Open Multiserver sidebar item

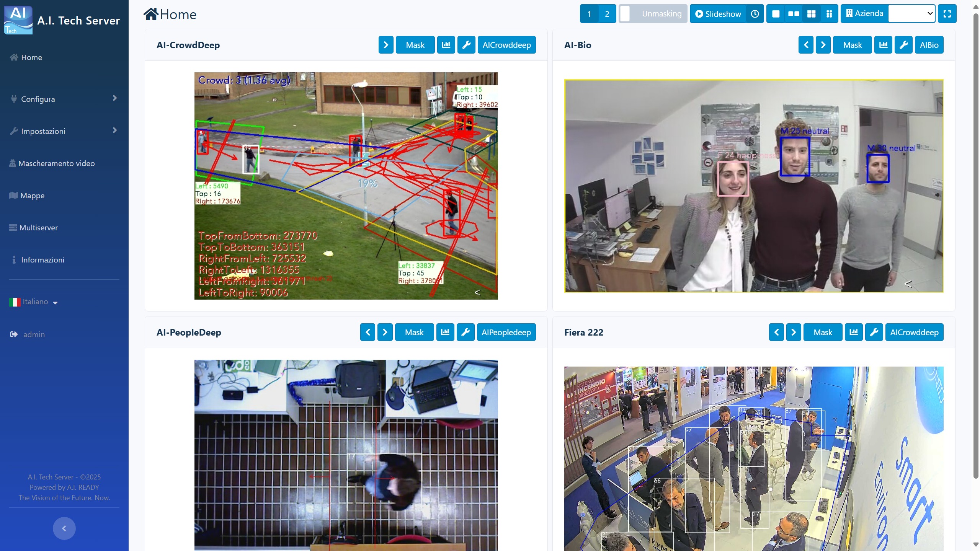pyautogui.click(x=38, y=228)
